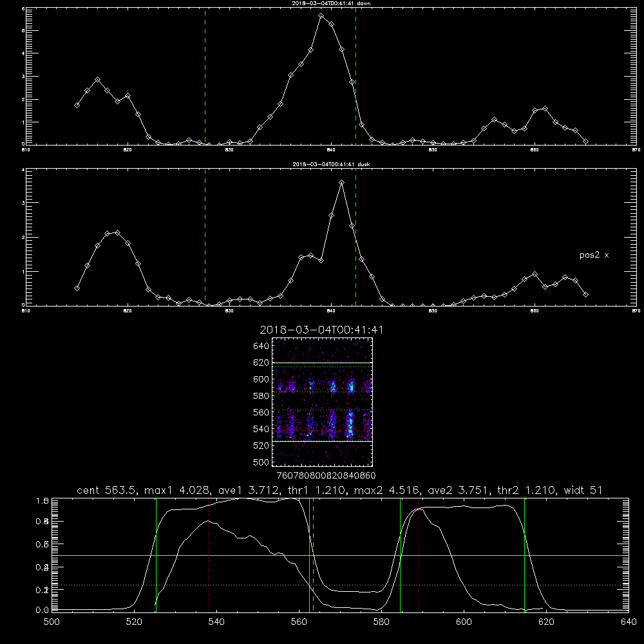Image resolution: width=644 pixels, height=644 pixels.
Task: Click the green vertical line near 525 in bottom plot
Action: [156, 554]
